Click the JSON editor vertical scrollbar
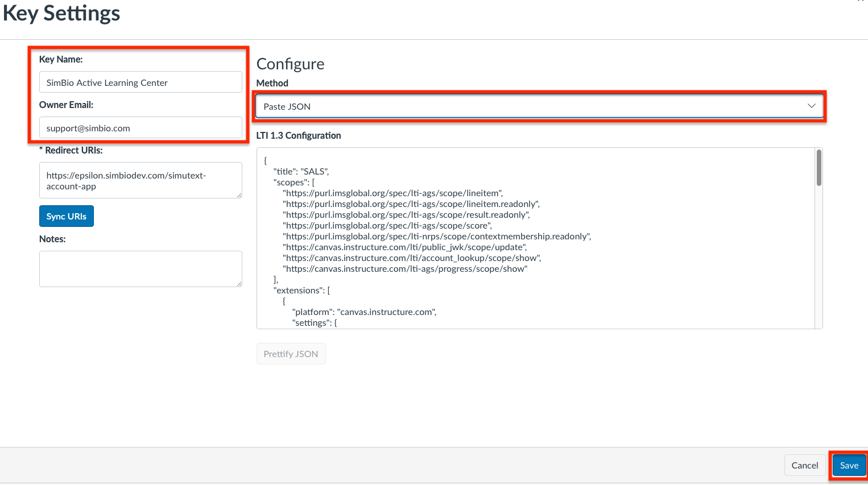This screenshot has width=868, height=485. pyautogui.click(x=819, y=168)
